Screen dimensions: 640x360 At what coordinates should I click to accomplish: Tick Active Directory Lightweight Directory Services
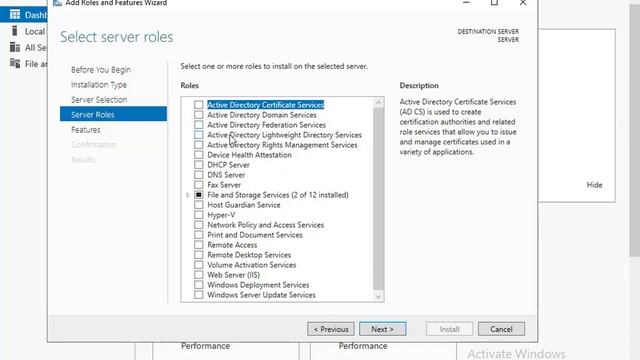(x=198, y=135)
